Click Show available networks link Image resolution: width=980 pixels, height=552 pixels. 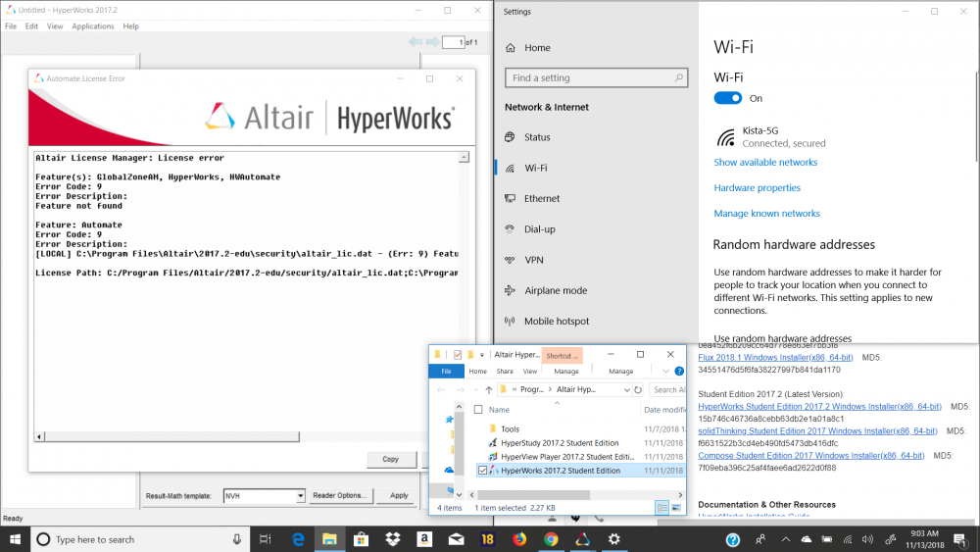765,162
